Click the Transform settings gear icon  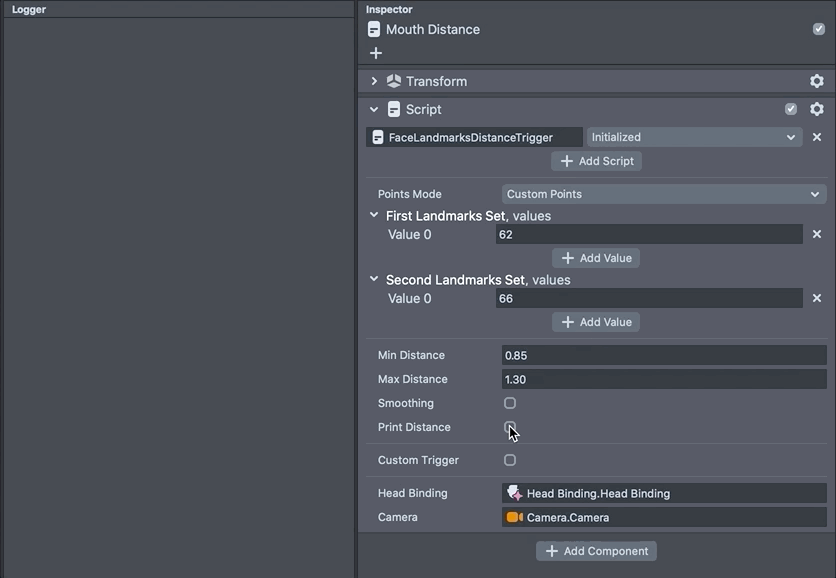(816, 81)
